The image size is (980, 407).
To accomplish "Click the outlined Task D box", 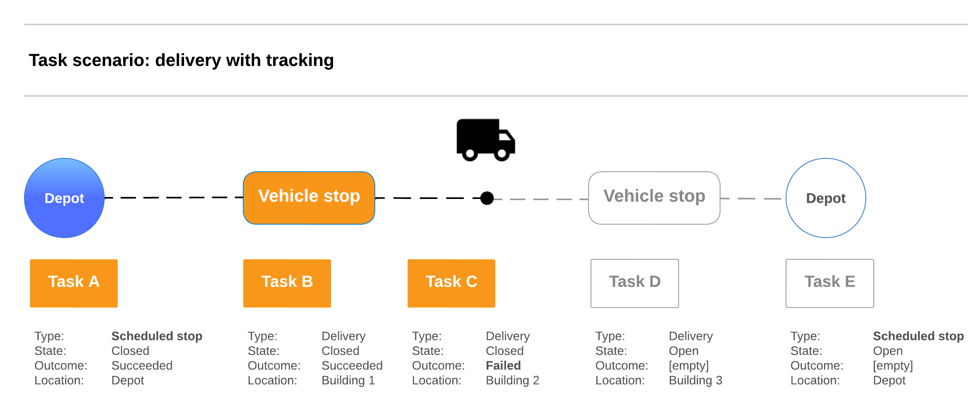I will (x=635, y=283).
